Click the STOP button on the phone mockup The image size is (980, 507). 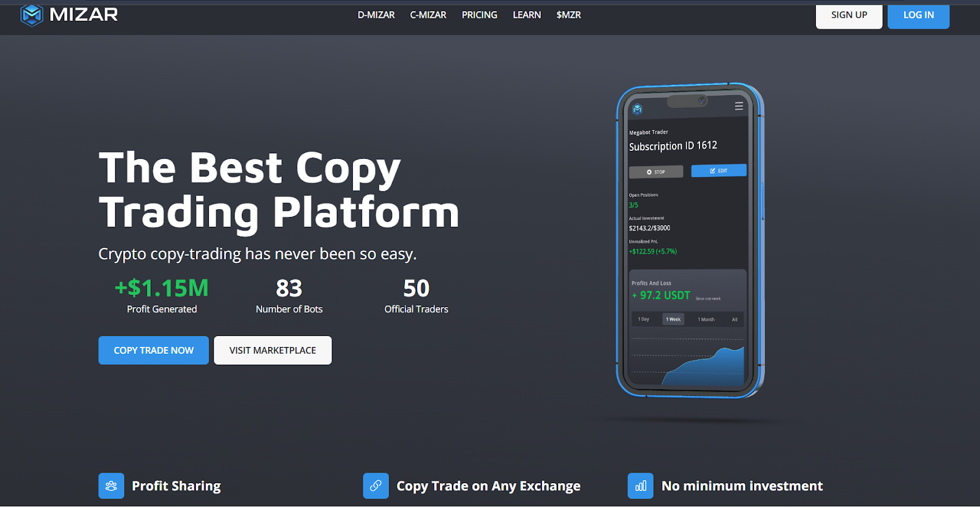[x=656, y=172]
